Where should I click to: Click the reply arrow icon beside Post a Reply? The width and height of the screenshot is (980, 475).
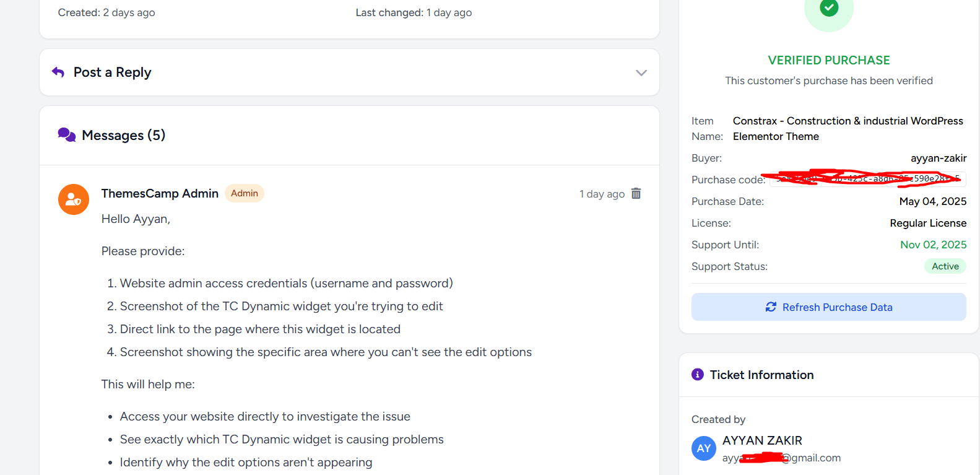58,72
